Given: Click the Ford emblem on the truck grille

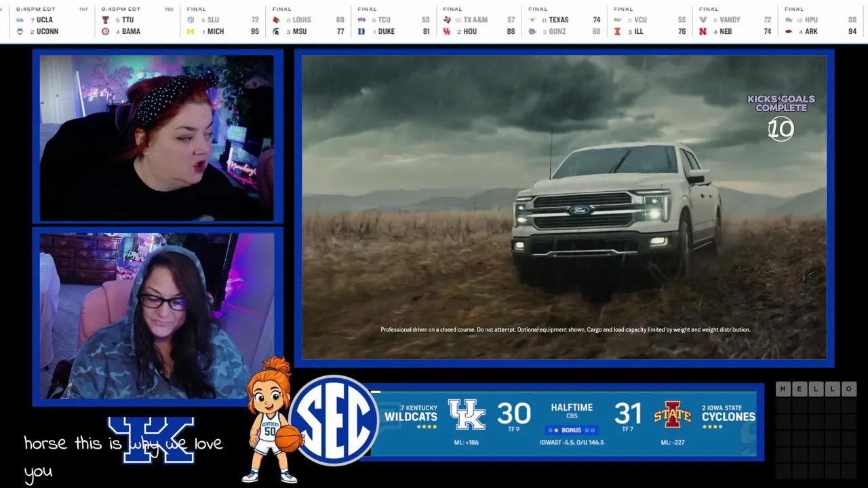Looking at the screenshot, I should coord(580,210).
